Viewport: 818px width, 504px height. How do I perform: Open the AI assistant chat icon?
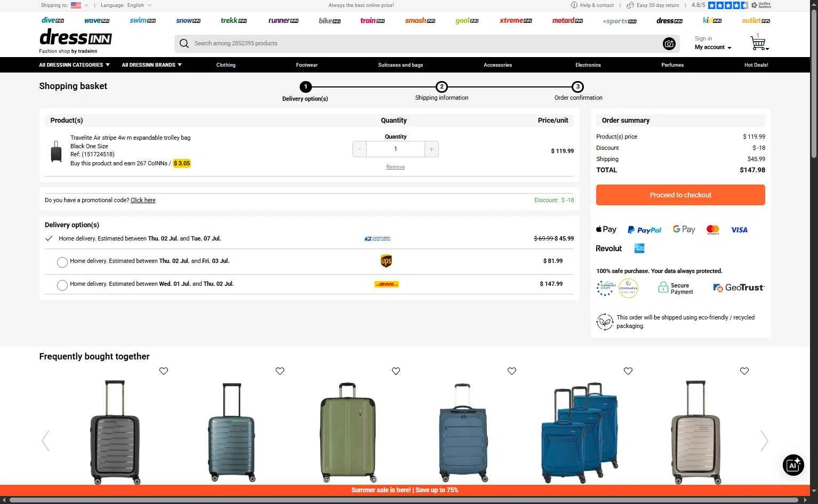(793, 465)
